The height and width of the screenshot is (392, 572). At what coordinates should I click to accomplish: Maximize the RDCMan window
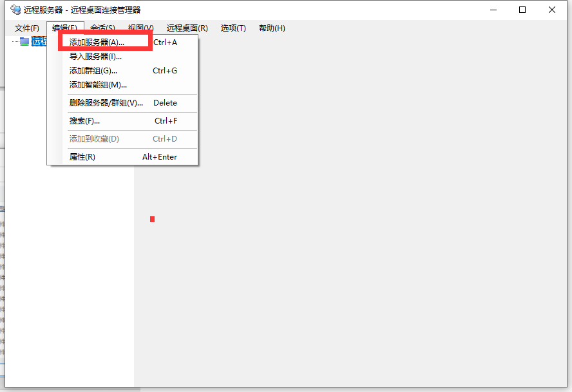(x=522, y=10)
